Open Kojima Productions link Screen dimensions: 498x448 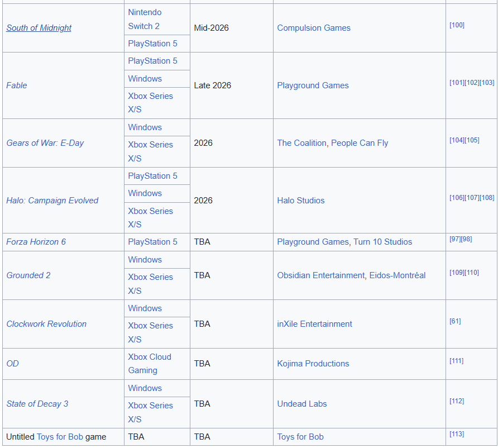[x=313, y=364]
